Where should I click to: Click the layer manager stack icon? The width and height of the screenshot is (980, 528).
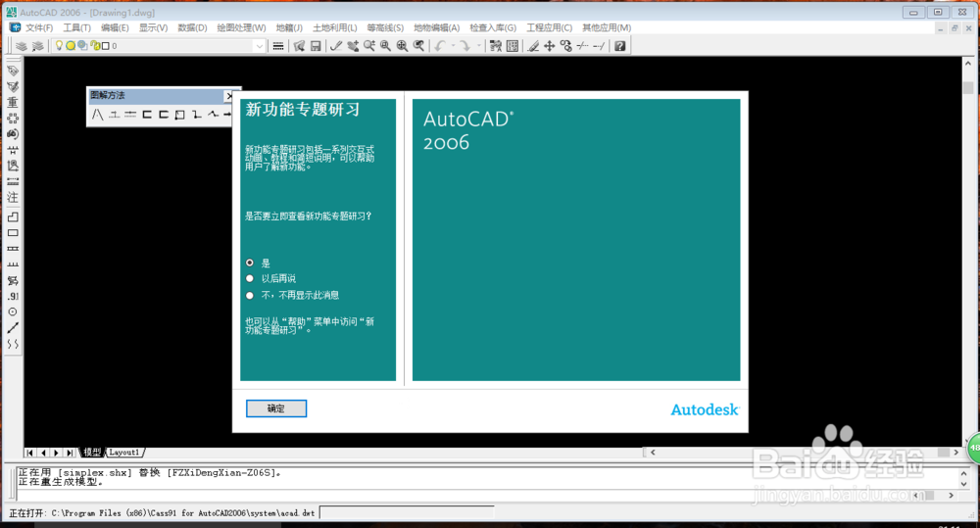tap(22, 46)
